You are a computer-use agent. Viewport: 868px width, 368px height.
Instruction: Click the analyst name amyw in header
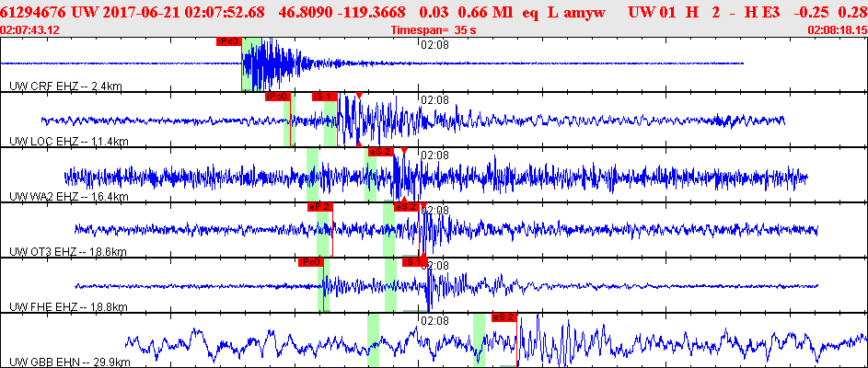pyautogui.click(x=585, y=11)
